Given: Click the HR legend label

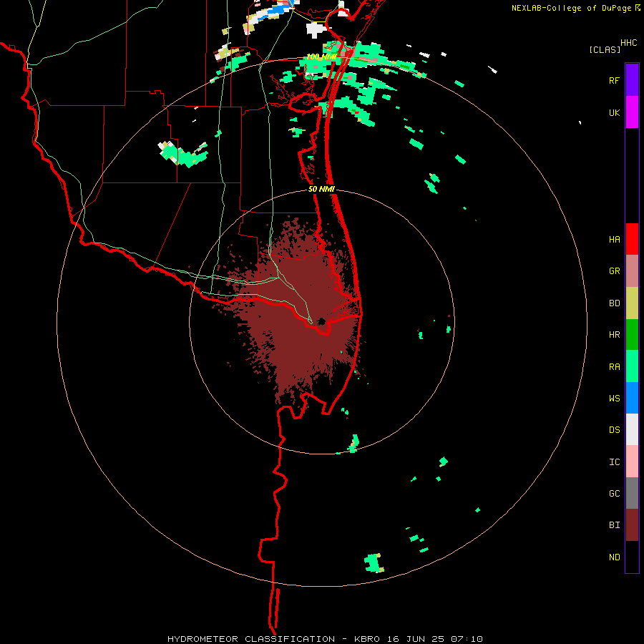Looking at the screenshot, I should click(614, 335).
